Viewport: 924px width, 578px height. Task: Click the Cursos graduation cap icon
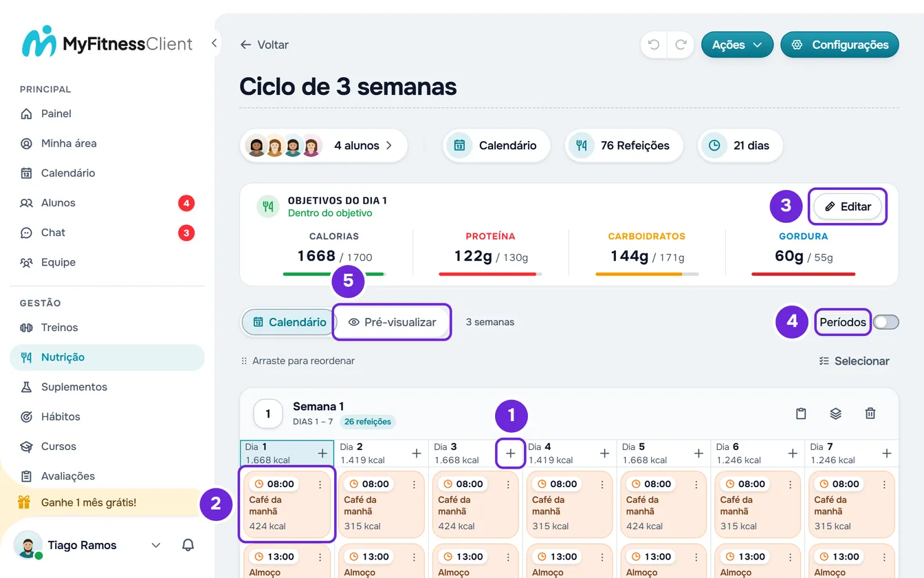point(26,446)
